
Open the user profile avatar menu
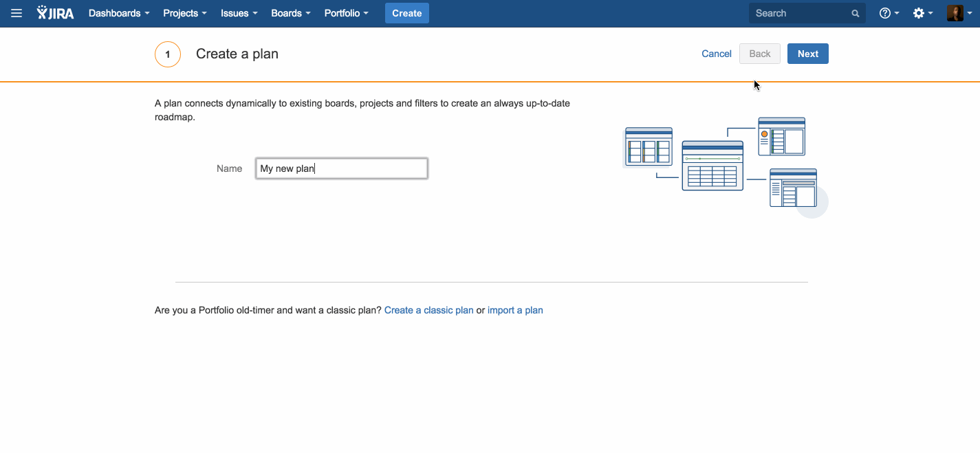point(958,13)
